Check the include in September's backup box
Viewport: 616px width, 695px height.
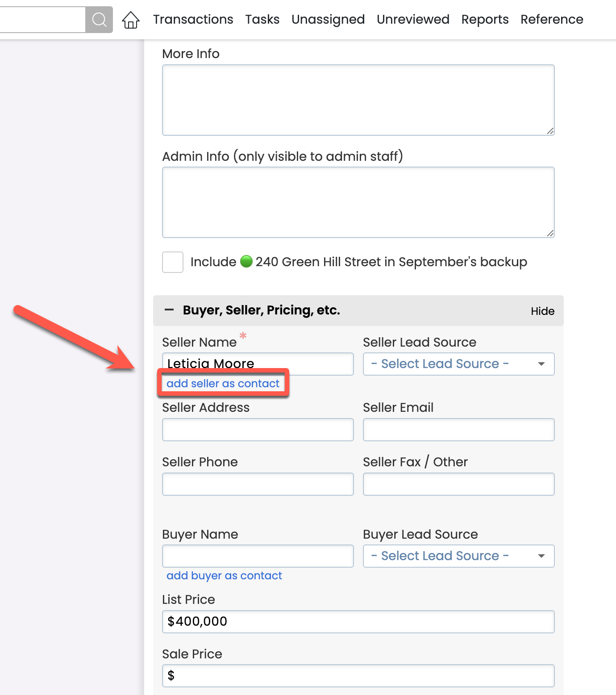pos(173,262)
